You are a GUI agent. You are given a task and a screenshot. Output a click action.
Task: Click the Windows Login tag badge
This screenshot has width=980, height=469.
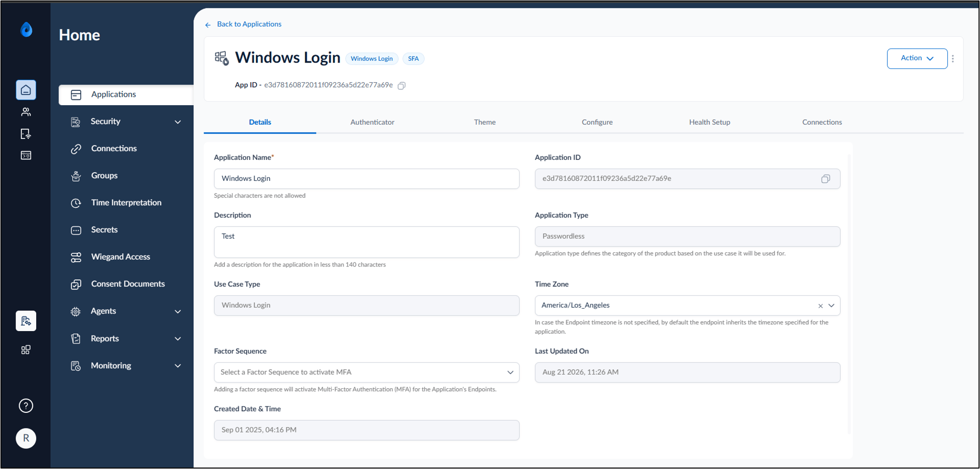tap(372, 59)
